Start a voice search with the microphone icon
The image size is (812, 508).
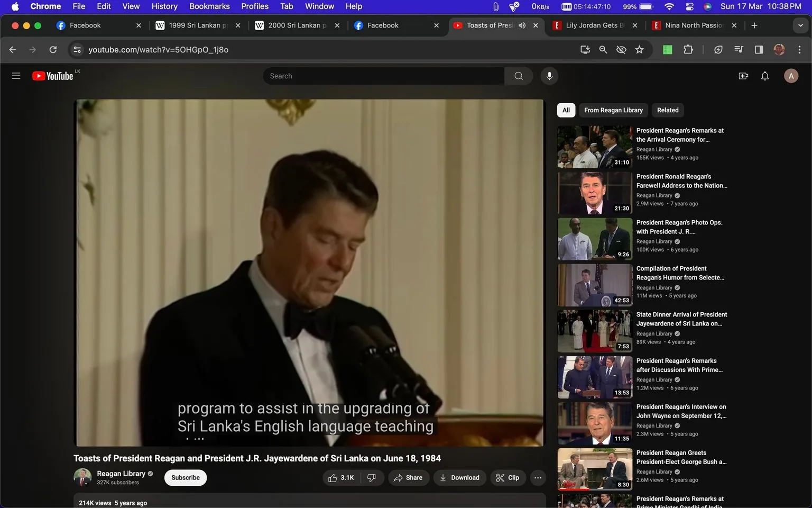[549, 76]
